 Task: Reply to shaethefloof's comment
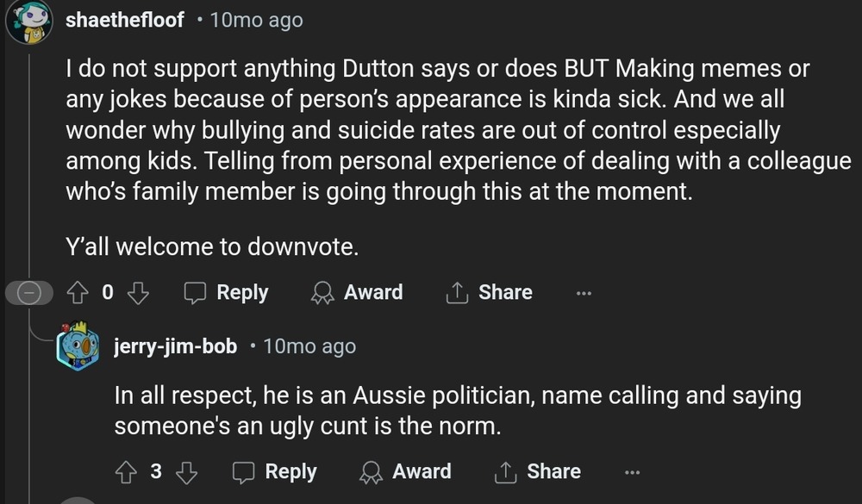(227, 293)
